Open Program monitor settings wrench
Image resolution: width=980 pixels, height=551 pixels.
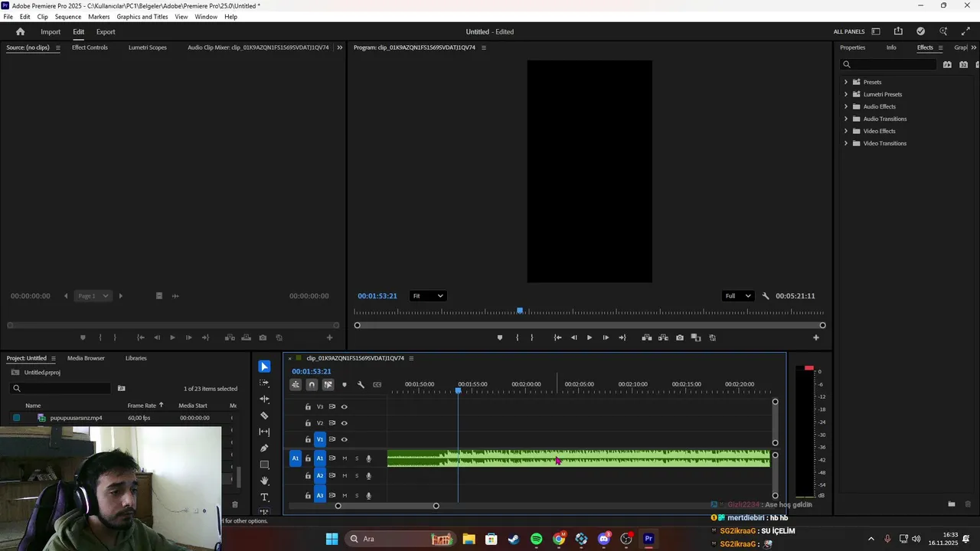765,296
